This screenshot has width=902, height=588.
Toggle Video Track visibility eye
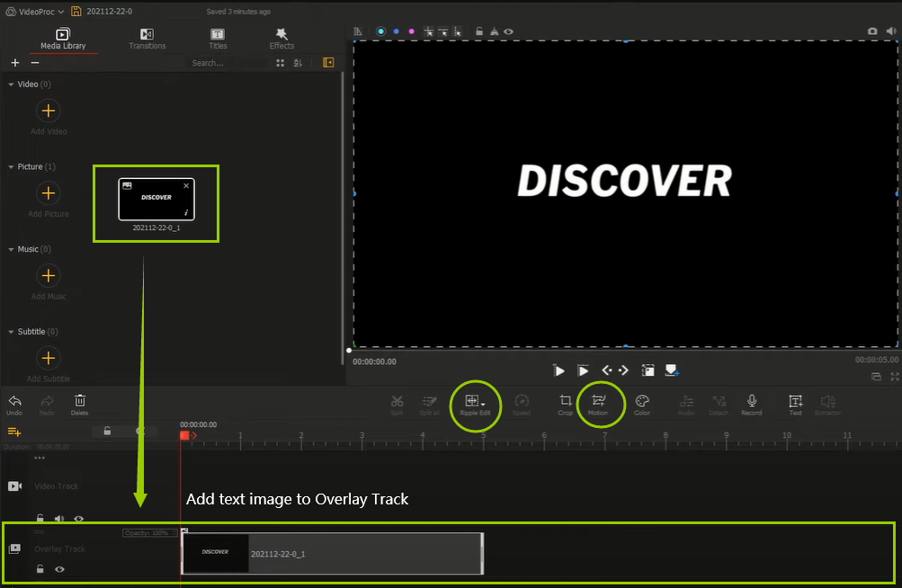[79, 519]
